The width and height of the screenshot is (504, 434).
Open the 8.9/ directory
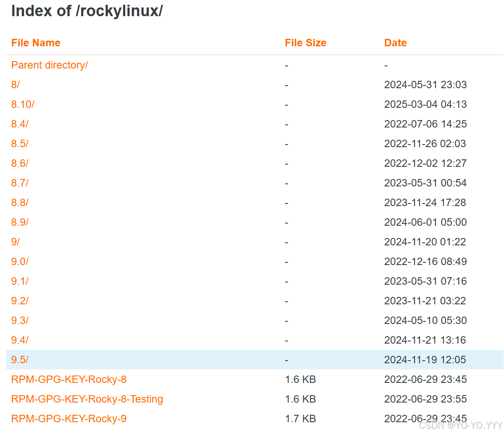(20, 222)
